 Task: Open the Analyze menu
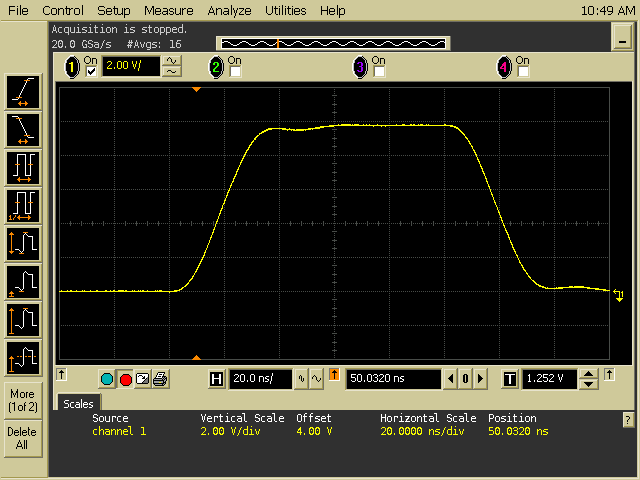(x=229, y=10)
